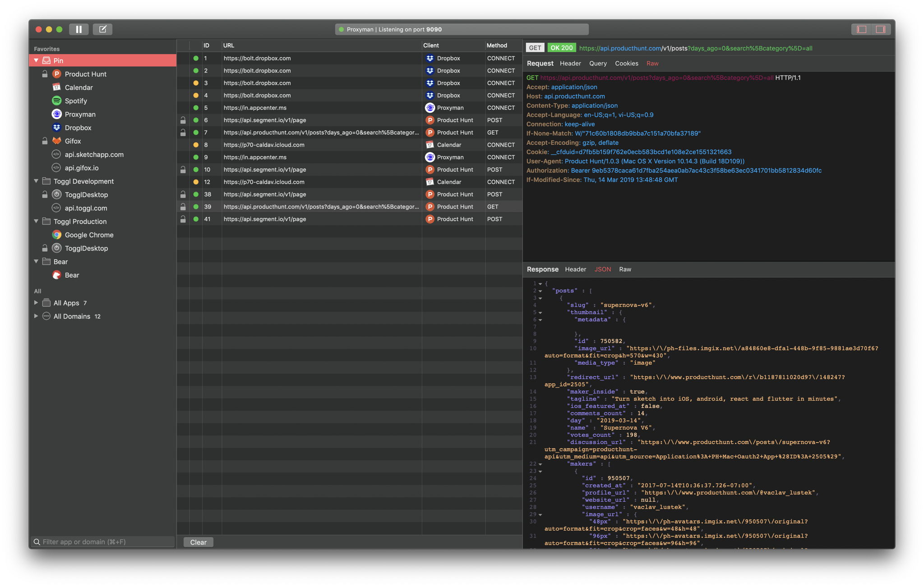Collapse JSON line 2 posts array
This screenshot has height=587, width=924.
click(540, 291)
